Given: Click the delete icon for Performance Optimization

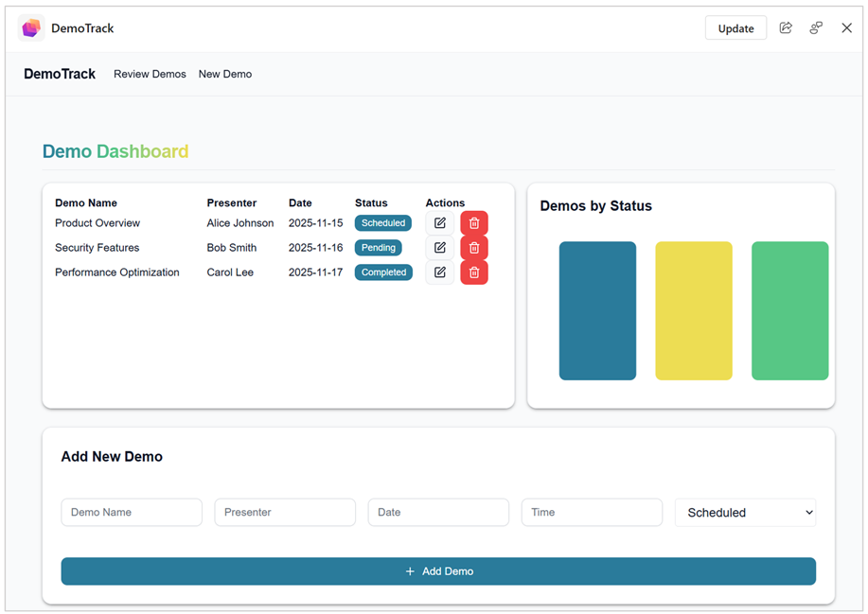Looking at the screenshot, I should 473,272.
